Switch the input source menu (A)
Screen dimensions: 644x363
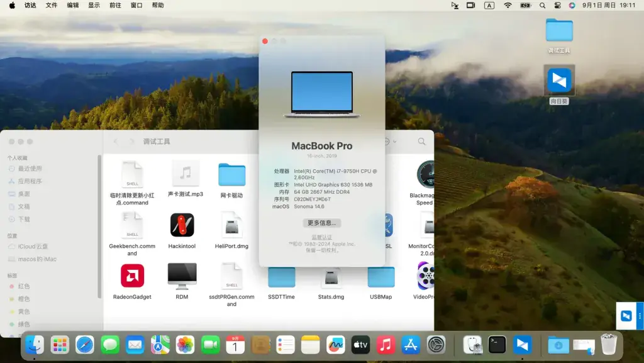click(489, 5)
